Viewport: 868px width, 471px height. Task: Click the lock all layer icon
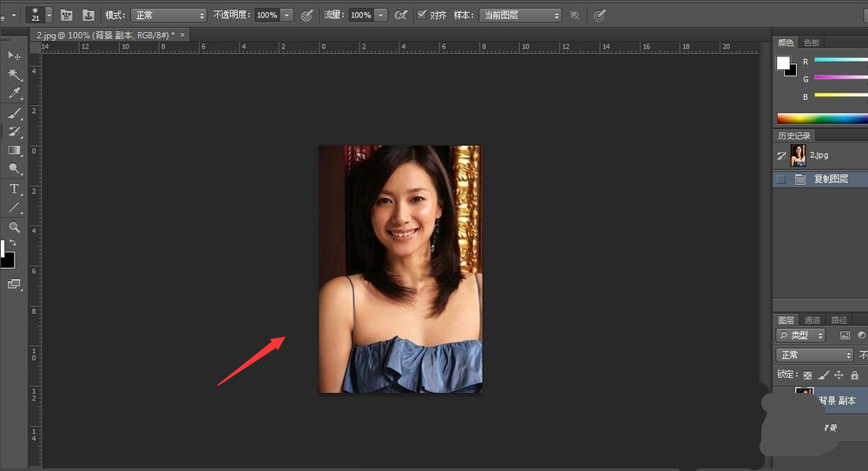click(x=855, y=375)
